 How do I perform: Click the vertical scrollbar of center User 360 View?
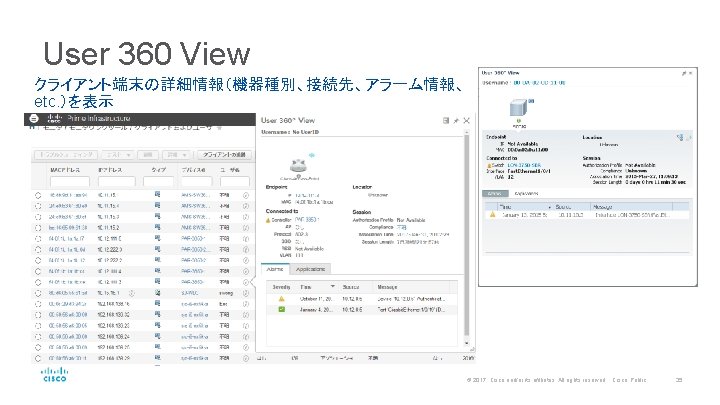click(x=467, y=234)
